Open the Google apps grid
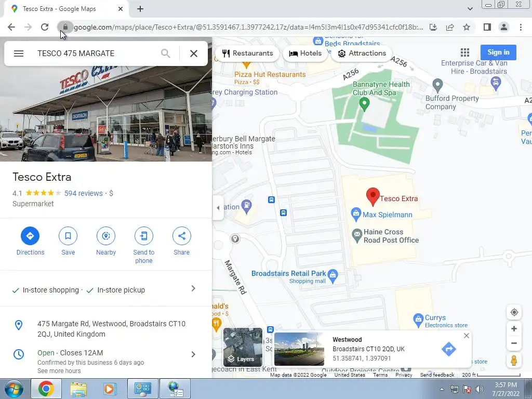The width and height of the screenshot is (532, 399). click(x=465, y=52)
